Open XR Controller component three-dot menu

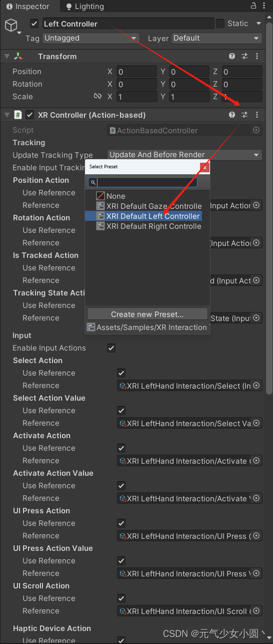[x=257, y=115]
